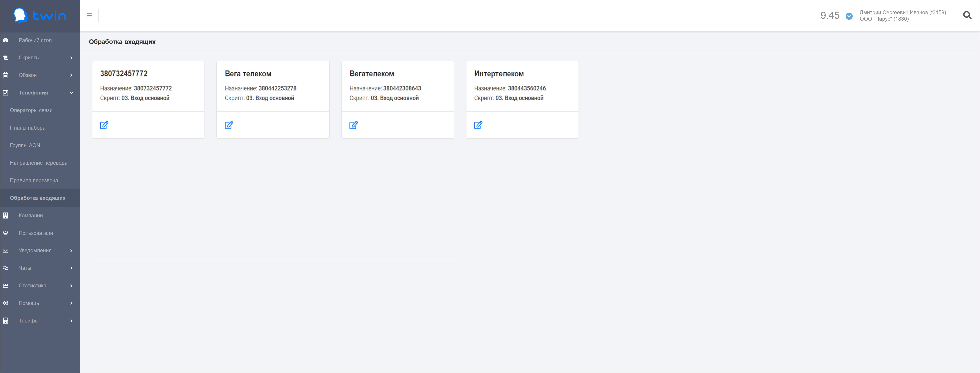
Task: Click the Вега телеком script 03. Вход основной
Action: click(270, 98)
